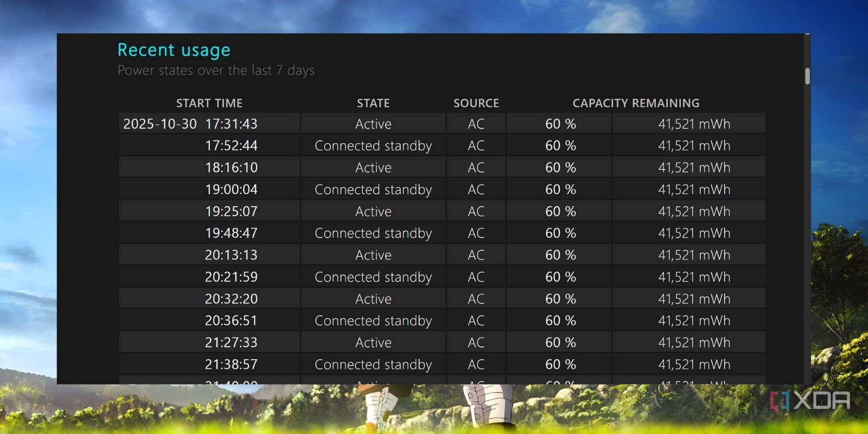Select the 21:38:57 start time cell
868x434 pixels.
coord(209,364)
